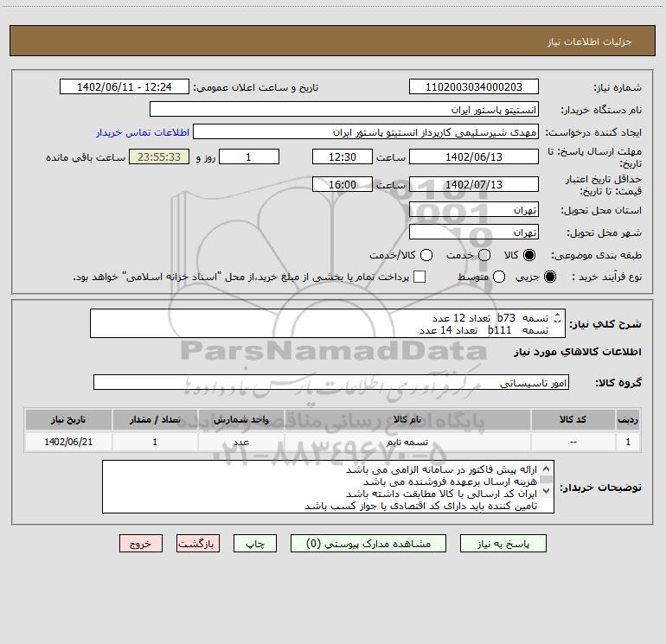Open the اطلاعات تماس خریدار link
This screenshot has height=644, width=666.
[143, 132]
